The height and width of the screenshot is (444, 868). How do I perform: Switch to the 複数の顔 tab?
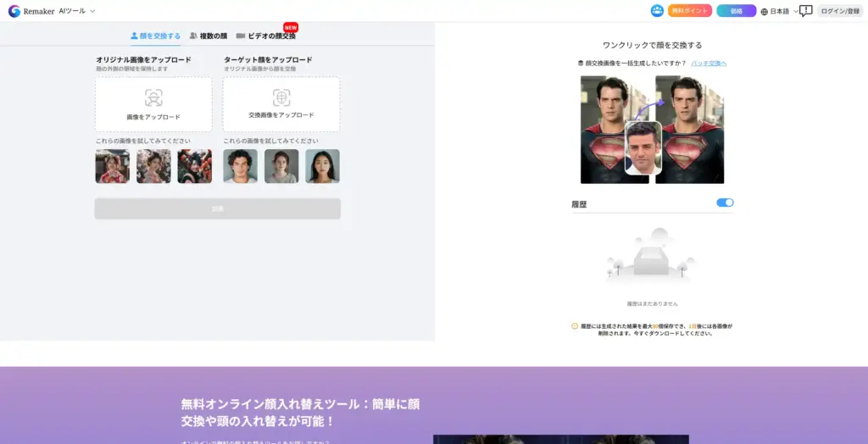click(209, 36)
